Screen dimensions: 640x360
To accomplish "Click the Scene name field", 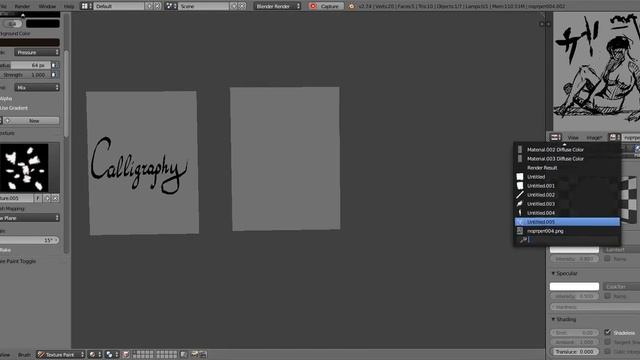I will pyautogui.click(x=203, y=6).
